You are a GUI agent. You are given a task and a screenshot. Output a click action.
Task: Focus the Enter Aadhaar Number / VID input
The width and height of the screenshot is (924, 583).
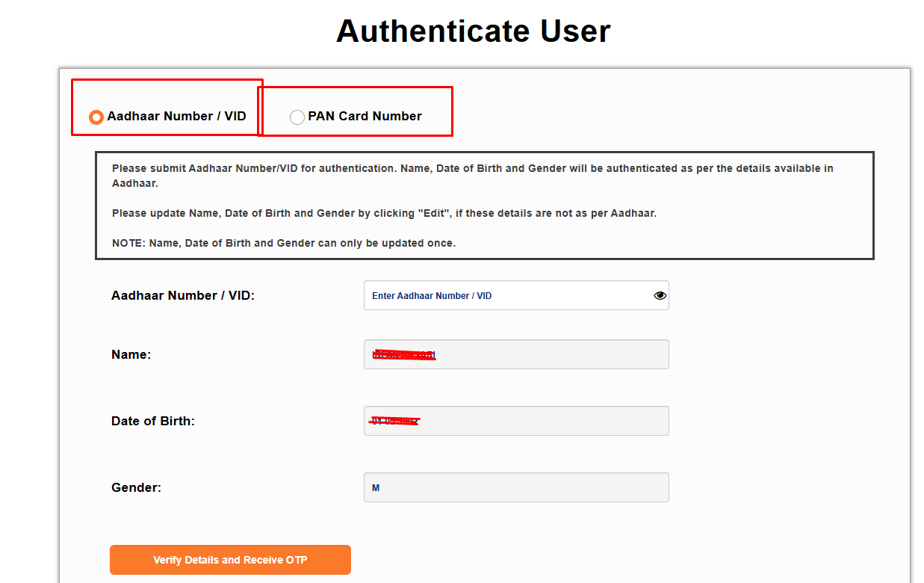[508, 295]
